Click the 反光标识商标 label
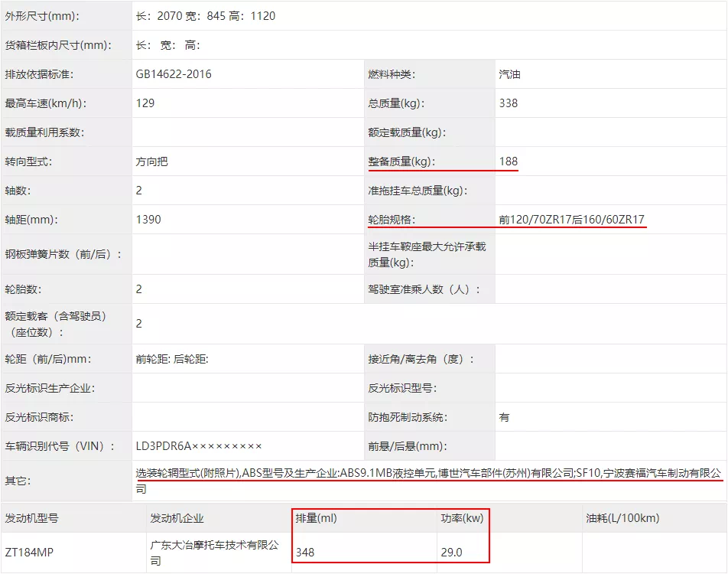This screenshot has width=728, height=574. pos(39,417)
